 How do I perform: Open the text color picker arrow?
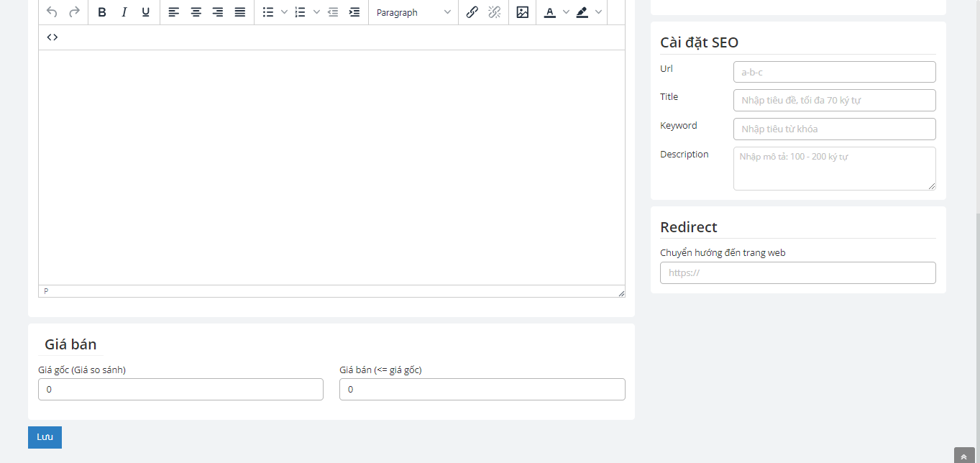pos(565,12)
